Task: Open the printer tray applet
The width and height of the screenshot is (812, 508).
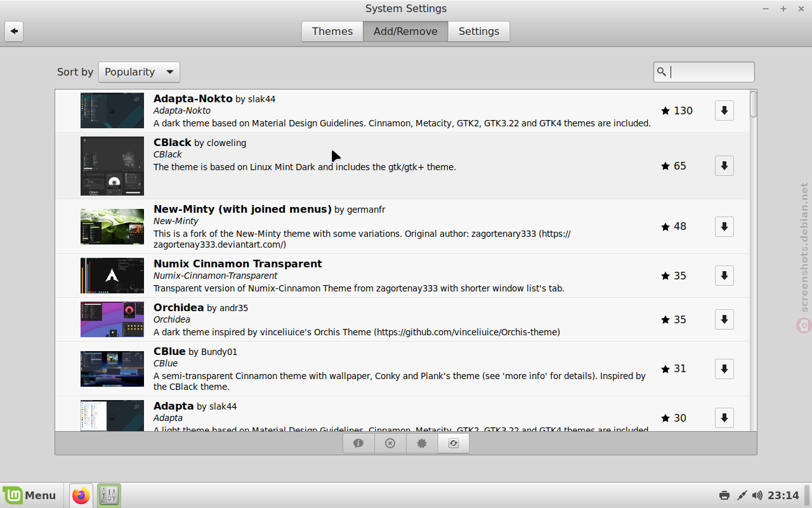Action: point(724,495)
